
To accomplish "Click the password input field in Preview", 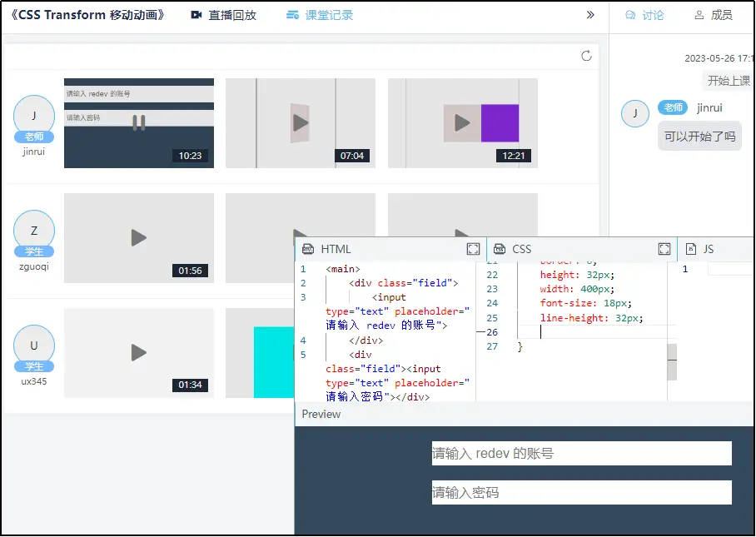I will pos(581,492).
